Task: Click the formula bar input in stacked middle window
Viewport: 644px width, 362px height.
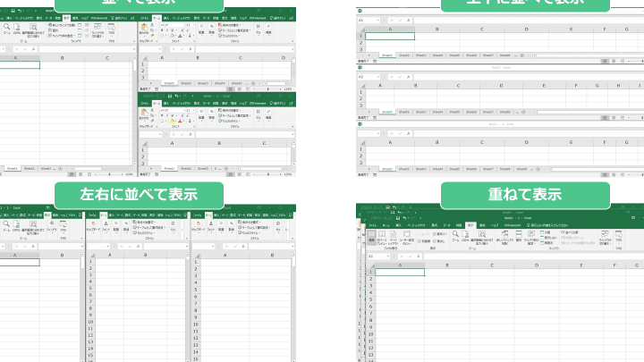Action: (529, 77)
